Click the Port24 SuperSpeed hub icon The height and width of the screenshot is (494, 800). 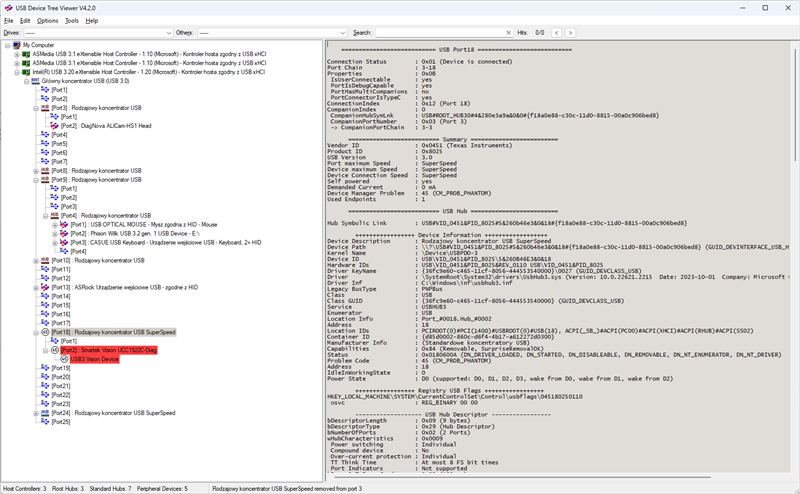pos(45,413)
